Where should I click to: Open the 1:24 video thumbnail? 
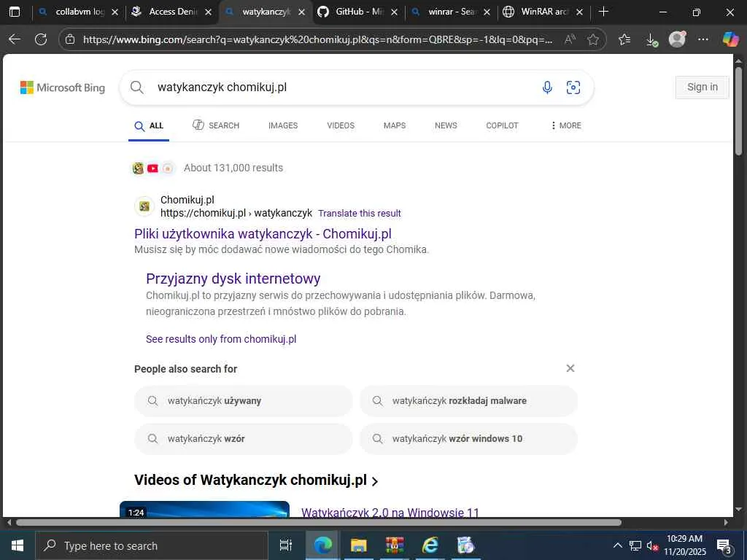click(204, 509)
